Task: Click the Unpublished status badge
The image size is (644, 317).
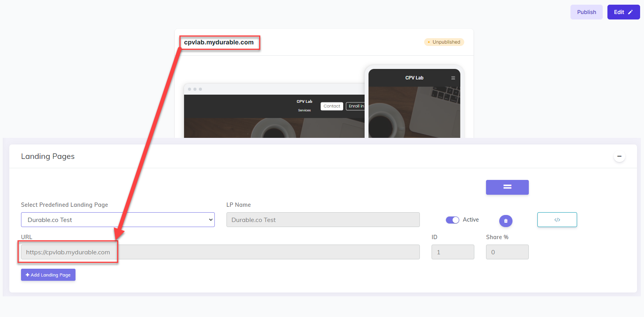Action: click(x=444, y=42)
